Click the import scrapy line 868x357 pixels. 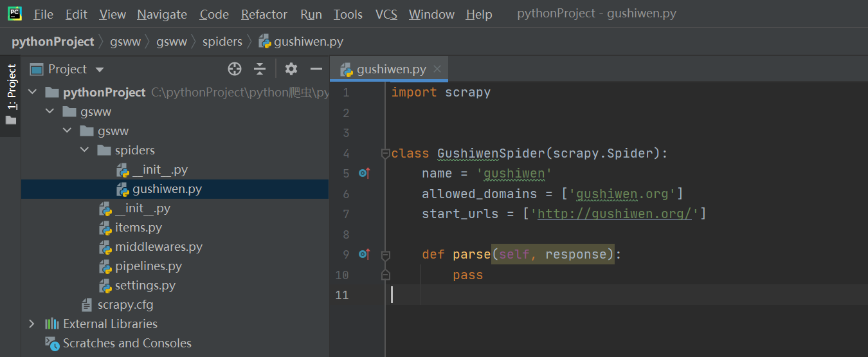coord(441,92)
